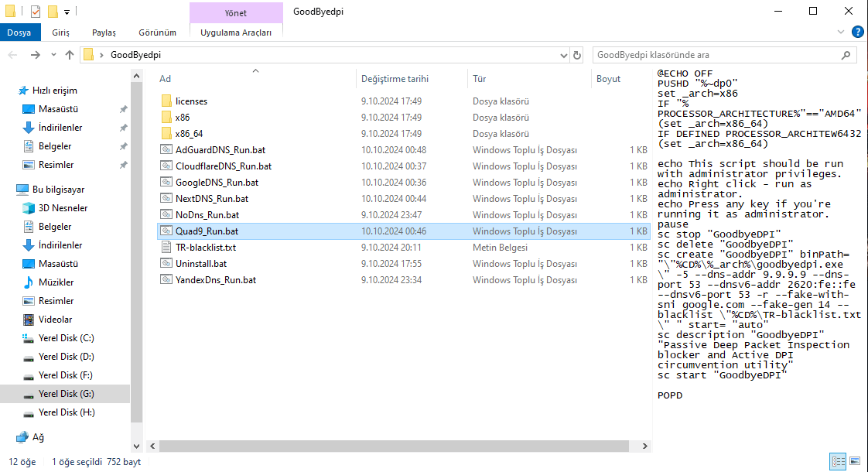Sort by Ad column header
The image size is (868, 472).
pos(165,79)
